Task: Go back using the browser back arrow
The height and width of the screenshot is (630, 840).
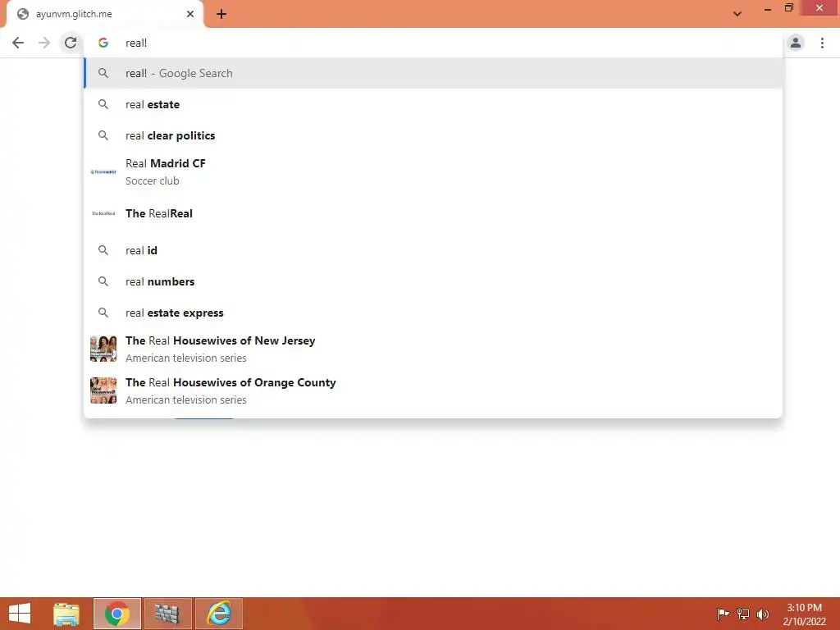Action: click(18, 43)
